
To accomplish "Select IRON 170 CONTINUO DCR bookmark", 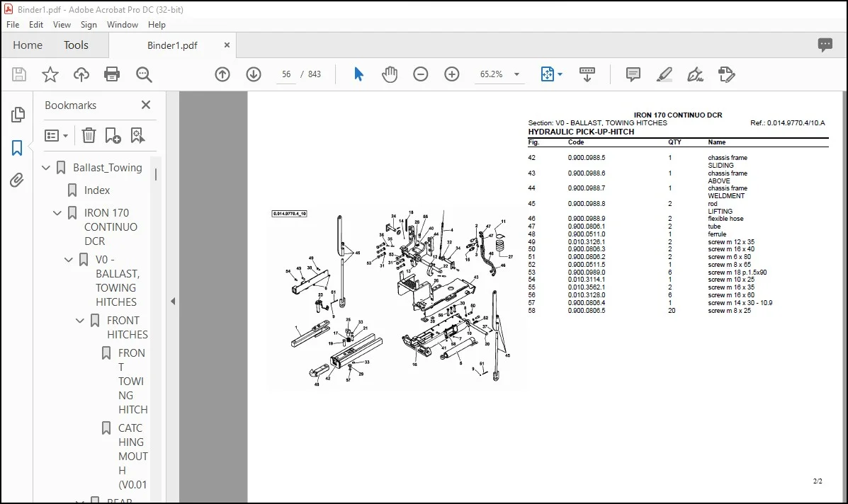I will 111,227.
